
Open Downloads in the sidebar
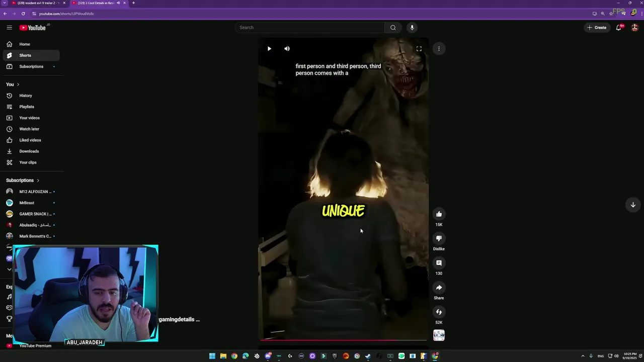coord(31,151)
